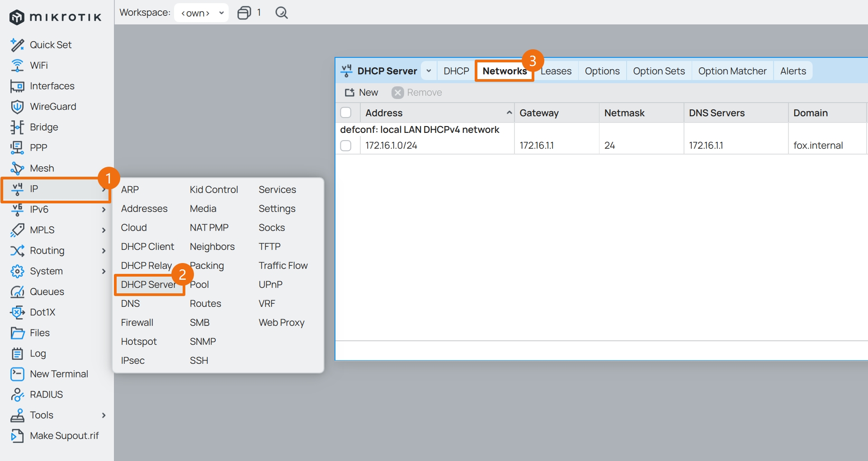Viewport: 868px width, 461px height.
Task: Open UPnP from the IP menu
Action: pyautogui.click(x=270, y=285)
